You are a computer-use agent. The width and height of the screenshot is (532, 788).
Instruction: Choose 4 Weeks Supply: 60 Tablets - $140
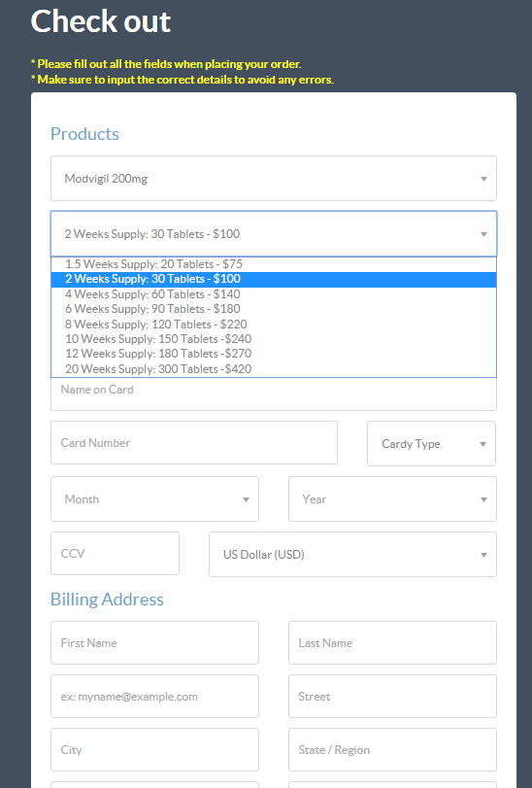pyautogui.click(x=274, y=294)
